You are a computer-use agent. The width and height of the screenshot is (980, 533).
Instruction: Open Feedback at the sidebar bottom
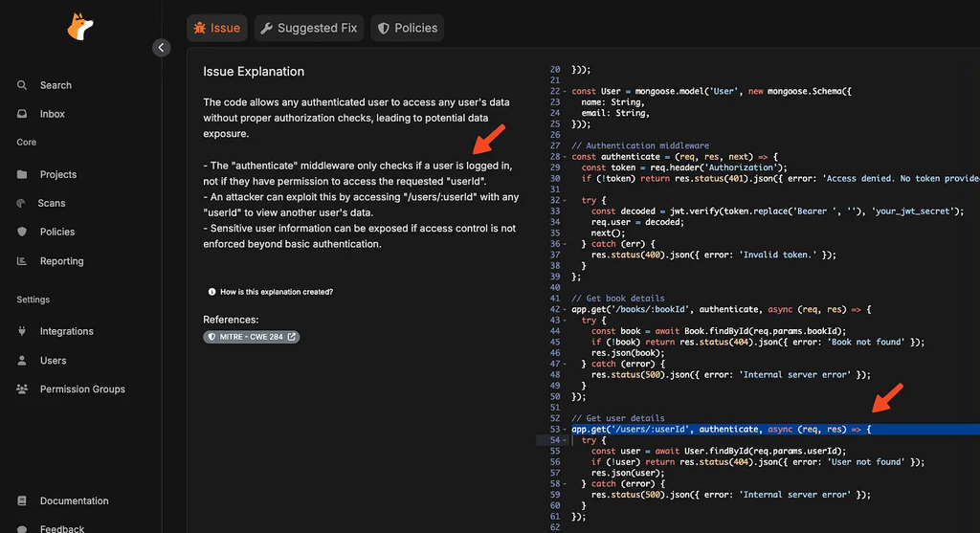[62, 528]
